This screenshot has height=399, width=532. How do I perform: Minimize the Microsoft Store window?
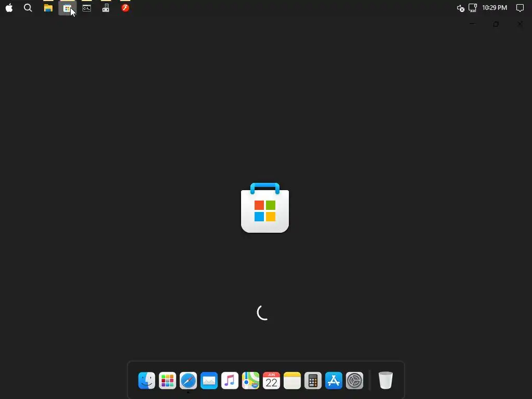click(472, 24)
